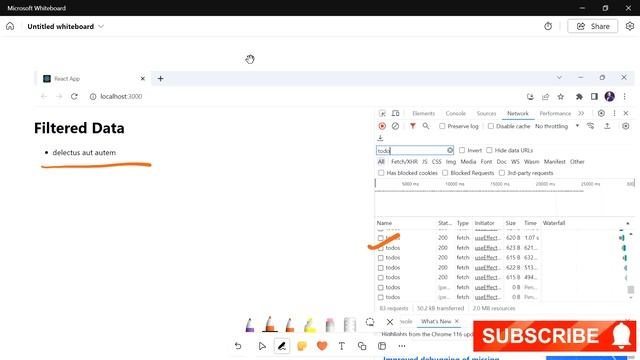Tick the Invert checkbox

click(x=462, y=151)
